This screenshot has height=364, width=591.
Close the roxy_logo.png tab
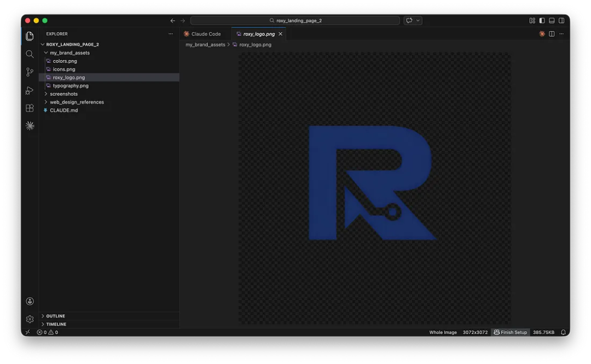click(281, 34)
